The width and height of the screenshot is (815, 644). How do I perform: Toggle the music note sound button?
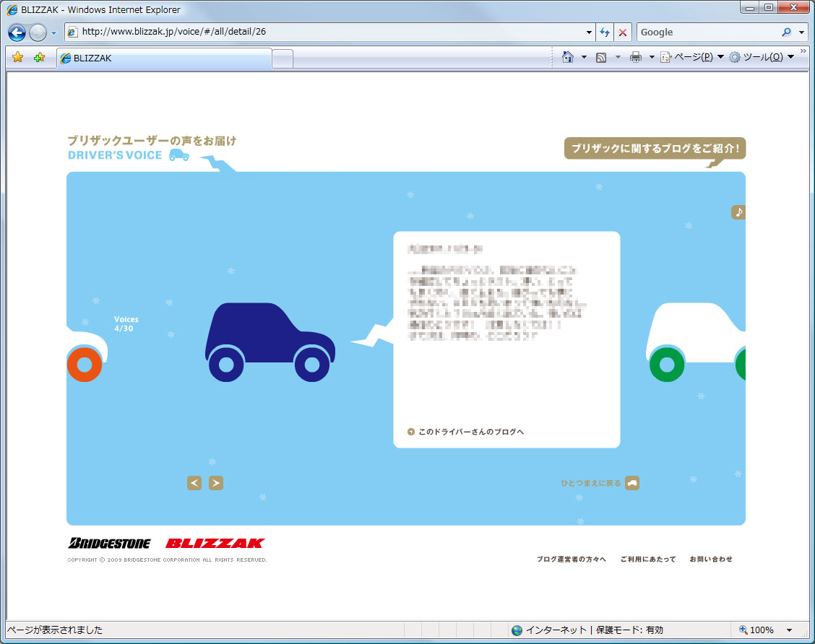[738, 212]
